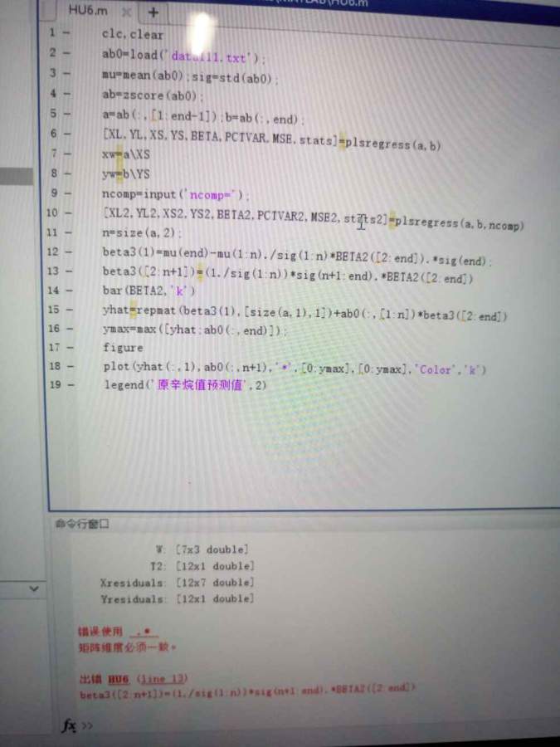Click W [7x3 double] output

pyautogui.click(x=202, y=549)
